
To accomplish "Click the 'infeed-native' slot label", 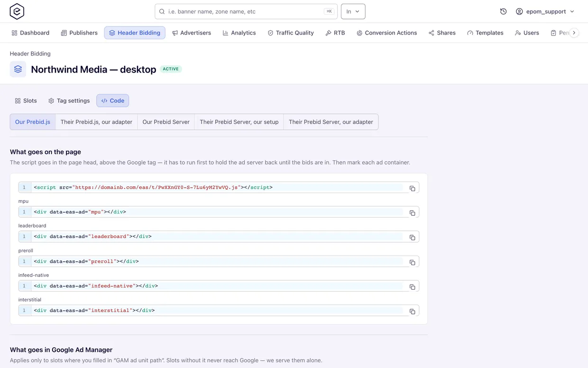I will 34,275.
